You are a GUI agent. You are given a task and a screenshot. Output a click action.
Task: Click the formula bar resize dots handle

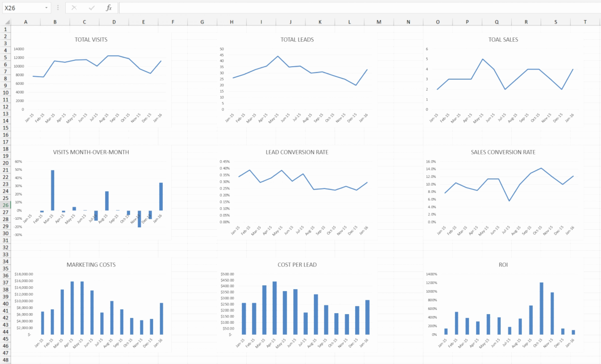(58, 8)
